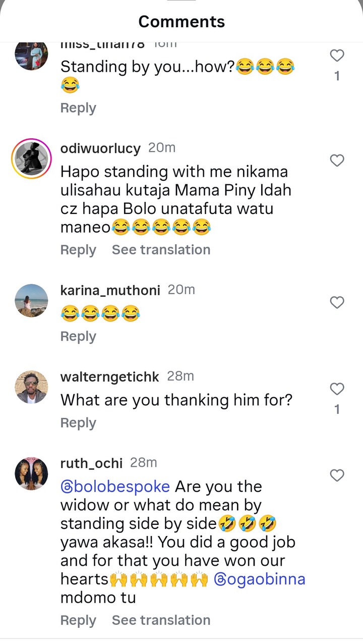Like miss_tinah78's comment with the heart
This screenshot has width=363, height=644.
click(x=337, y=56)
